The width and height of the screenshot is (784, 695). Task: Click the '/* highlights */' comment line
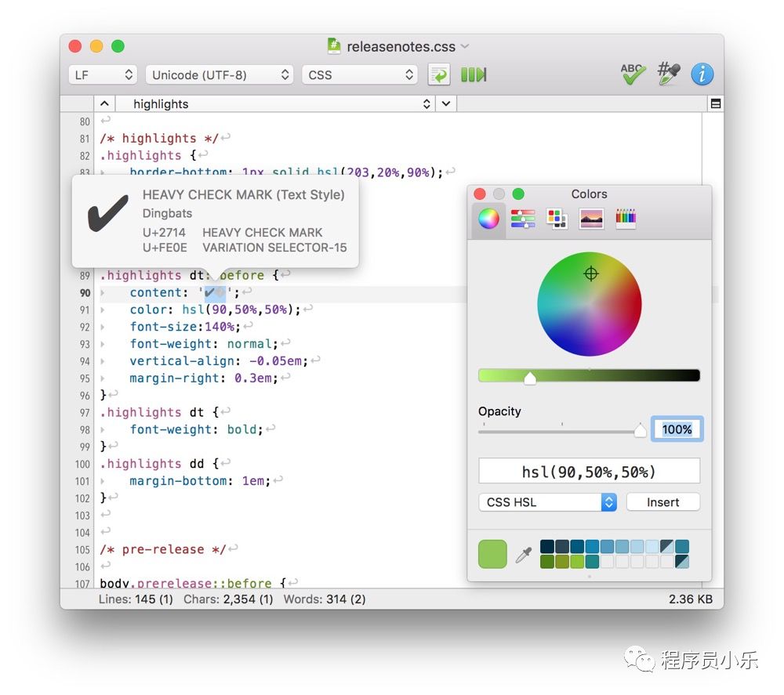[159, 139]
